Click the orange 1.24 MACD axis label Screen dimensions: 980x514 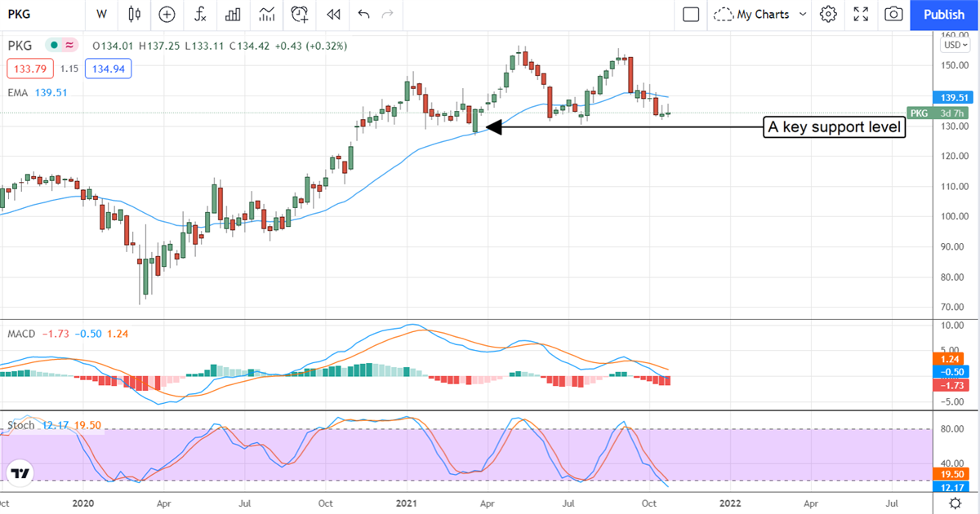(x=950, y=359)
